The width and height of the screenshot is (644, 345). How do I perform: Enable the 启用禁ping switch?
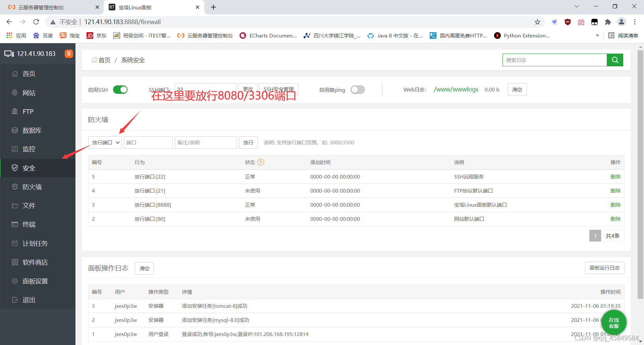[358, 90]
